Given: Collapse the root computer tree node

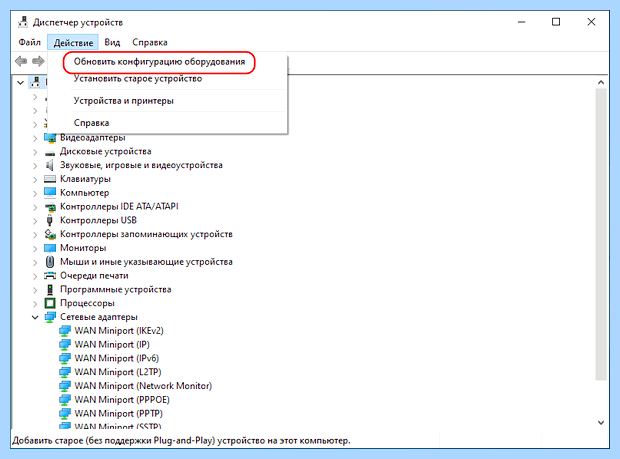Looking at the screenshot, I should [21, 83].
